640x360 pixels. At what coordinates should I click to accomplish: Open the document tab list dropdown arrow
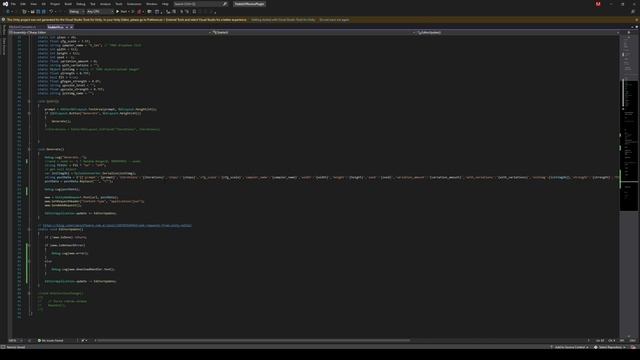(632, 27)
